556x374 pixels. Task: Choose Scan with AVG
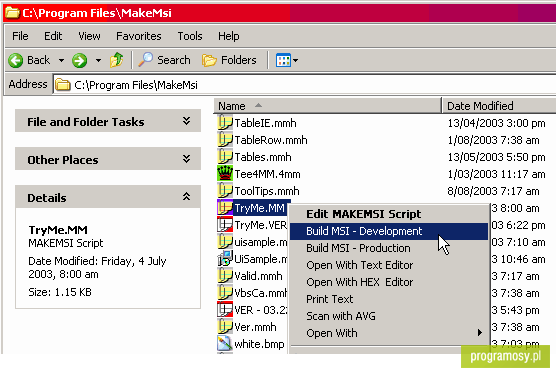tap(389, 316)
